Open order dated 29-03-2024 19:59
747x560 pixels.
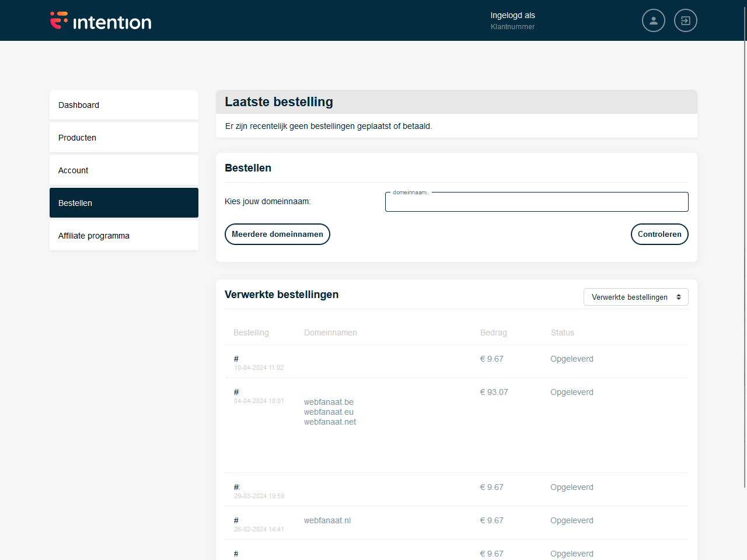pos(236,488)
